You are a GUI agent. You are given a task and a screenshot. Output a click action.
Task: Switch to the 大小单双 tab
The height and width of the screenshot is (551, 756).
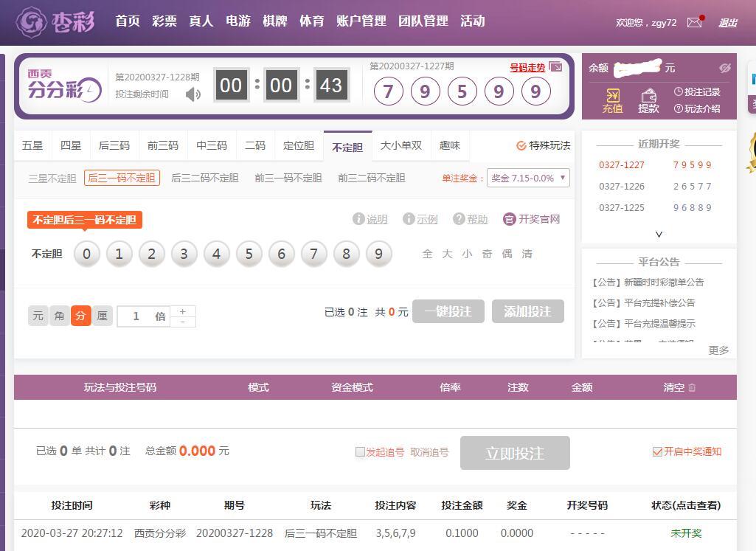400,145
